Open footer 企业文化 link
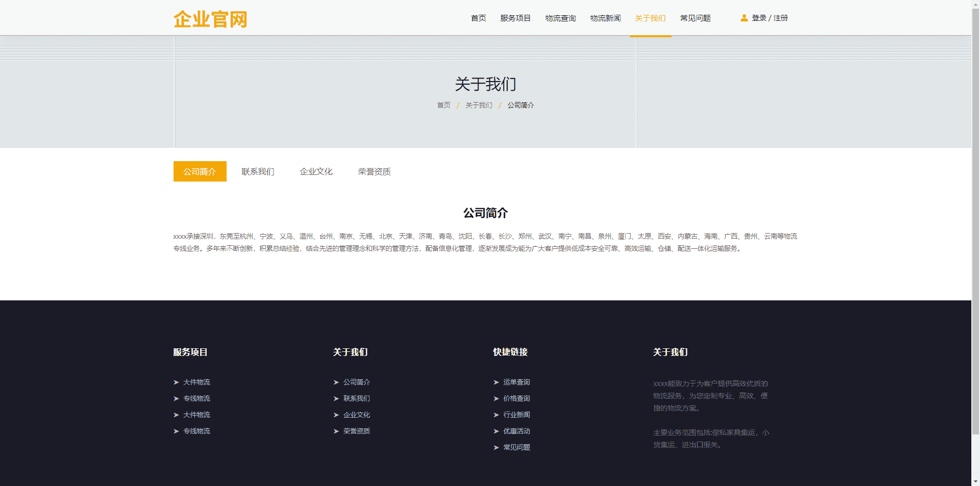Viewport: 980px width, 486px height. coord(357,415)
